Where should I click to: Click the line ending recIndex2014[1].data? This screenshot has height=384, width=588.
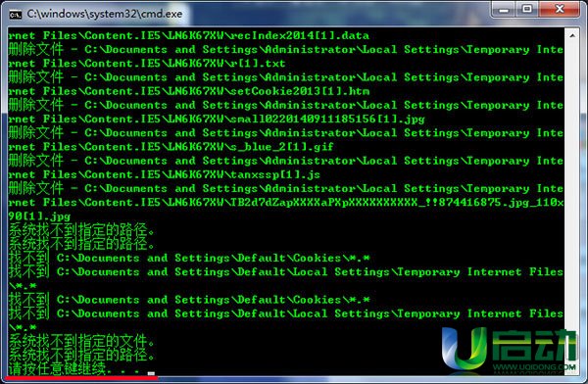point(188,35)
